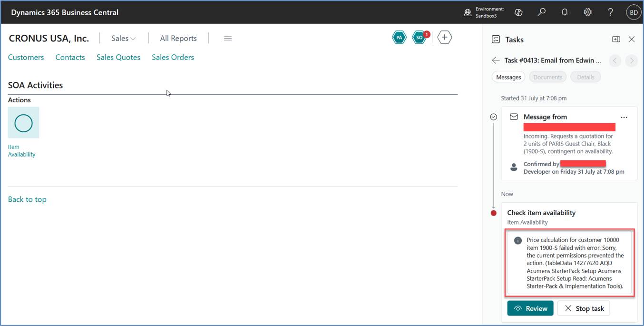
Task: Open the Contacts link
Action: [70, 57]
